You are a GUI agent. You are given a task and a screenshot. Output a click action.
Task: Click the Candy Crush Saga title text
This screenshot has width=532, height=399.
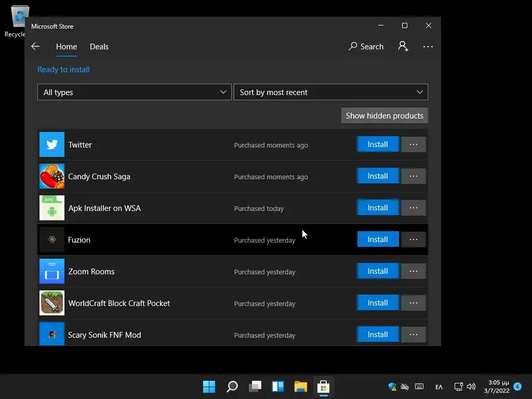pos(99,177)
